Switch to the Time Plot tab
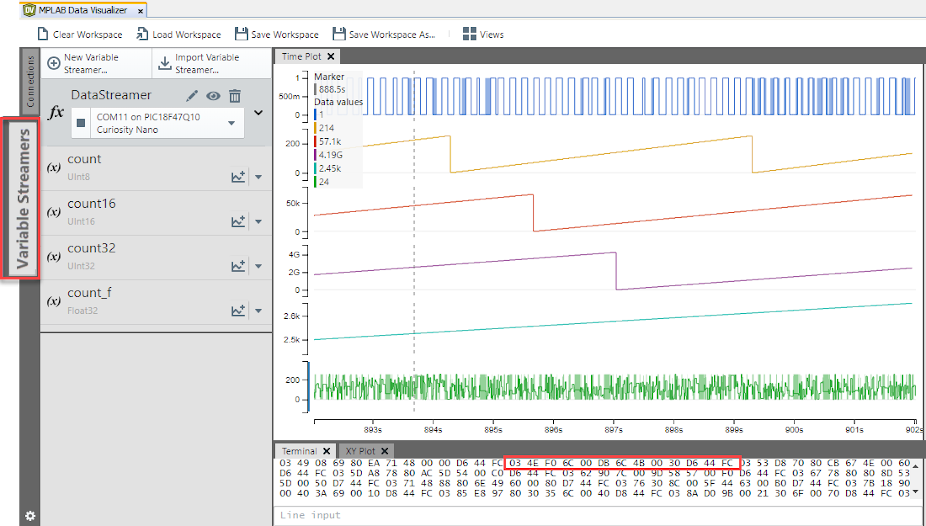The image size is (926, 526). 301,57
